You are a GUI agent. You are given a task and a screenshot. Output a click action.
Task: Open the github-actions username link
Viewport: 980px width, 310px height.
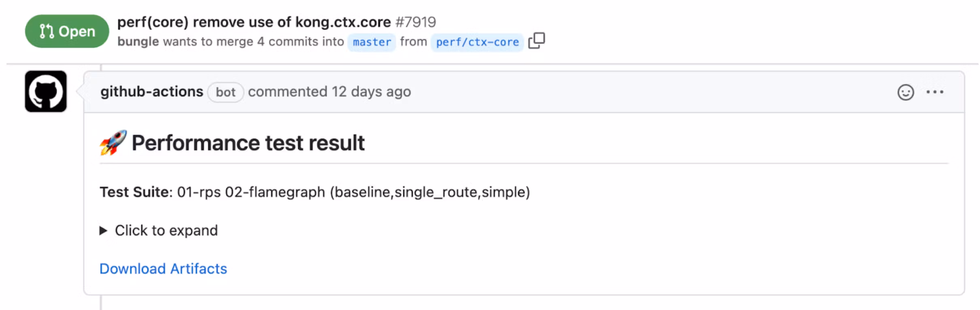coord(152,92)
